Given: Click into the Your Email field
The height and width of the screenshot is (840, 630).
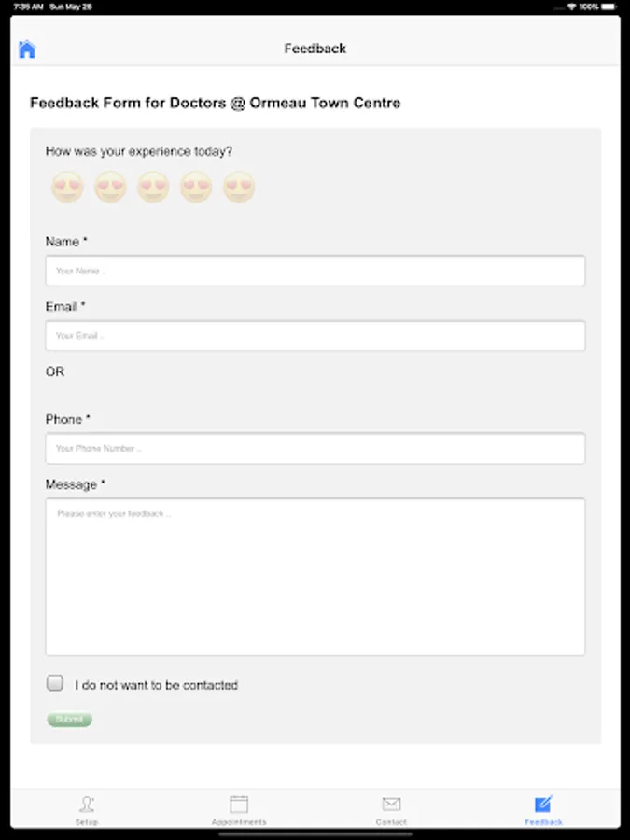Looking at the screenshot, I should click(315, 336).
